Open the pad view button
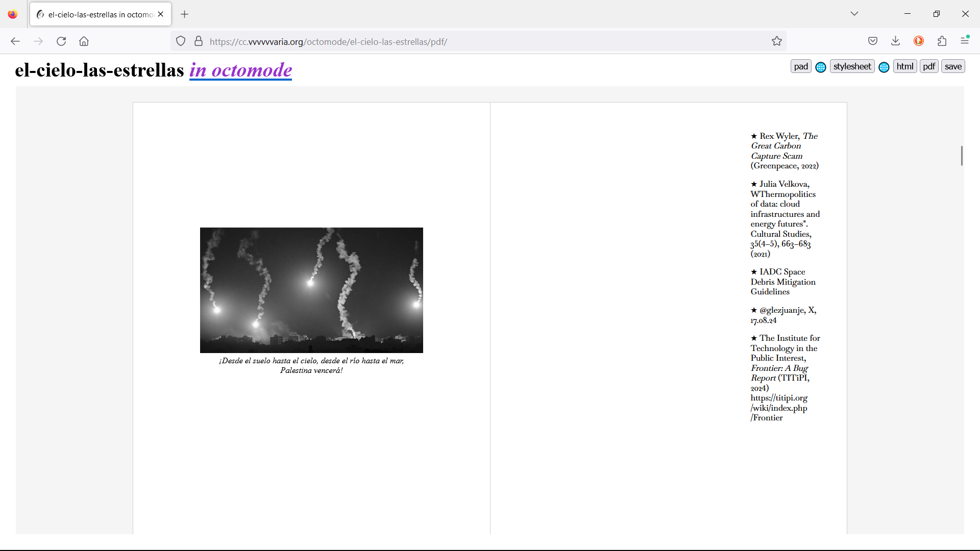This screenshot has width=980, height=551. pos(800,66)
